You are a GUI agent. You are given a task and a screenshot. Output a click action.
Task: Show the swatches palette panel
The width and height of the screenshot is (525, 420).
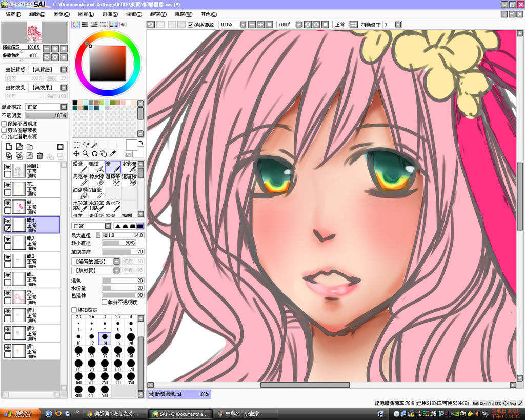tap(113, 25)
